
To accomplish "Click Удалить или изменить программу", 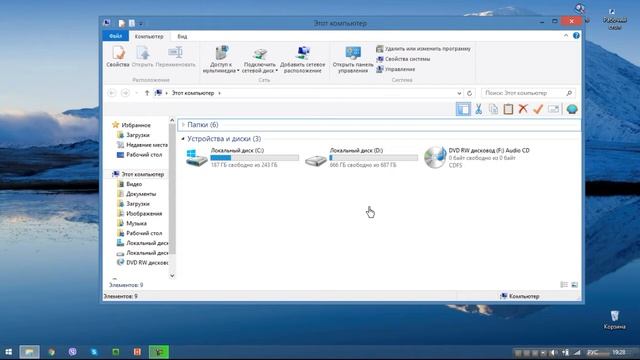I will (x=423, y=49).
